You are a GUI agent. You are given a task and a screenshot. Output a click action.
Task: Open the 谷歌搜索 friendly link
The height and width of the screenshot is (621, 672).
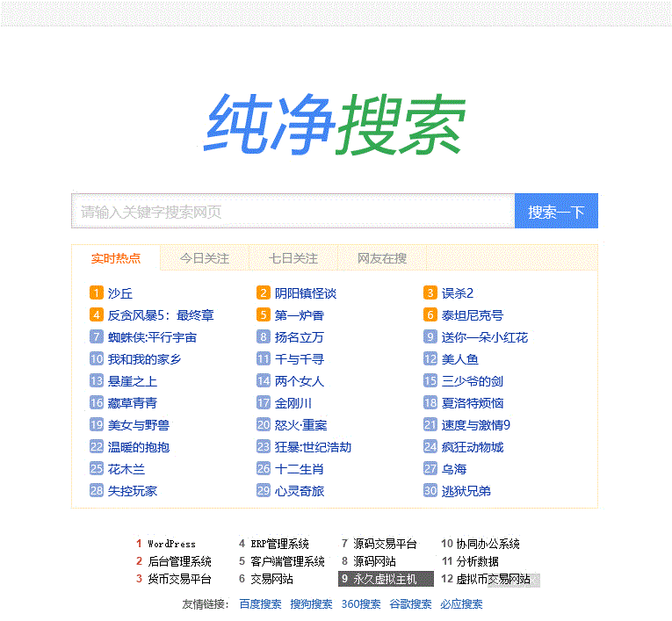(411, 604)
